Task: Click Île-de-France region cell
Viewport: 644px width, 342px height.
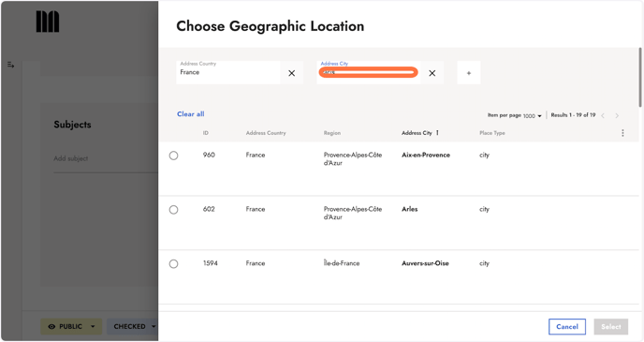Action: click(x=342, y=263)
